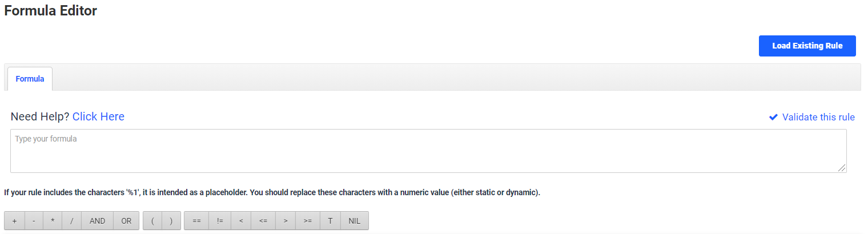Insert the divide slash operator
The width and height of the screenshot is (868, 234).
coord(72,221)
